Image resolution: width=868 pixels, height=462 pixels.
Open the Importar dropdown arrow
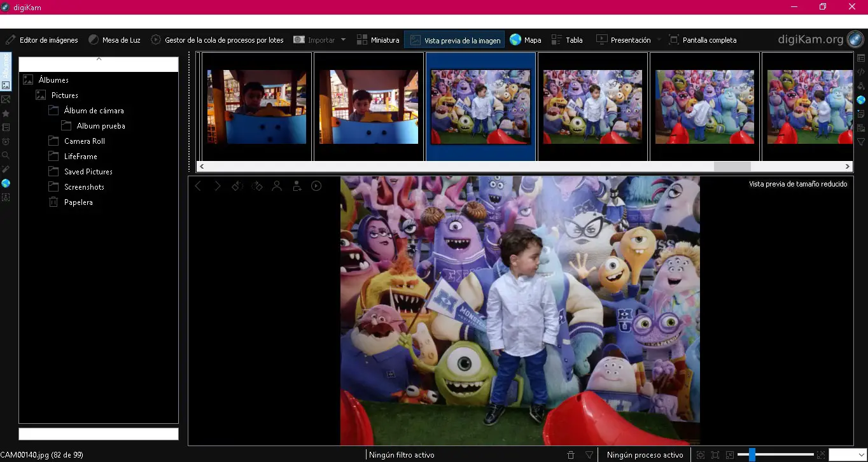(x=344, y=39)
